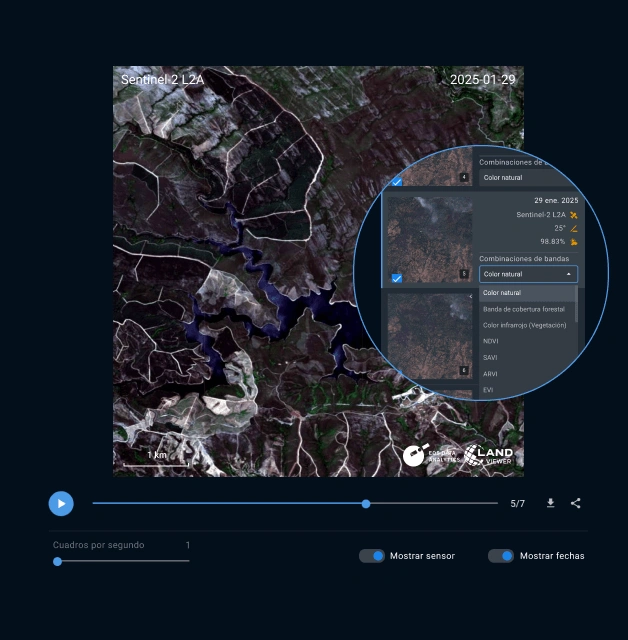Click the Cuadros por segundo slider handle

(x=57, y=561)
